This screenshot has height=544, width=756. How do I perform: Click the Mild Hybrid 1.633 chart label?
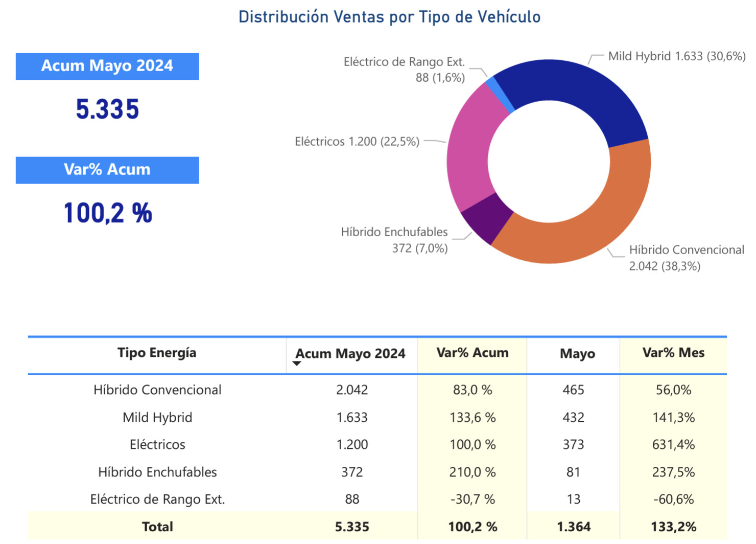click(x=677, y=57)
